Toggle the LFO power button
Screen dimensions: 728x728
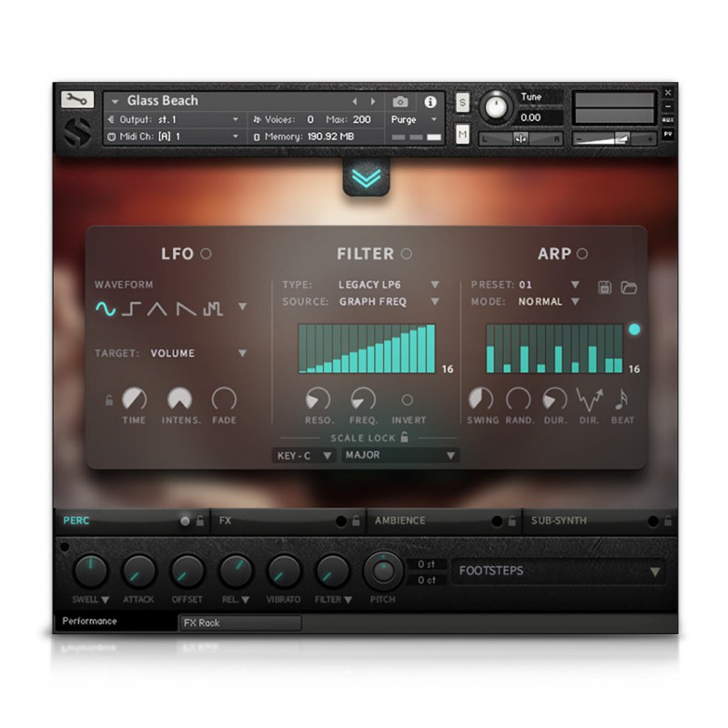[206, 254]
